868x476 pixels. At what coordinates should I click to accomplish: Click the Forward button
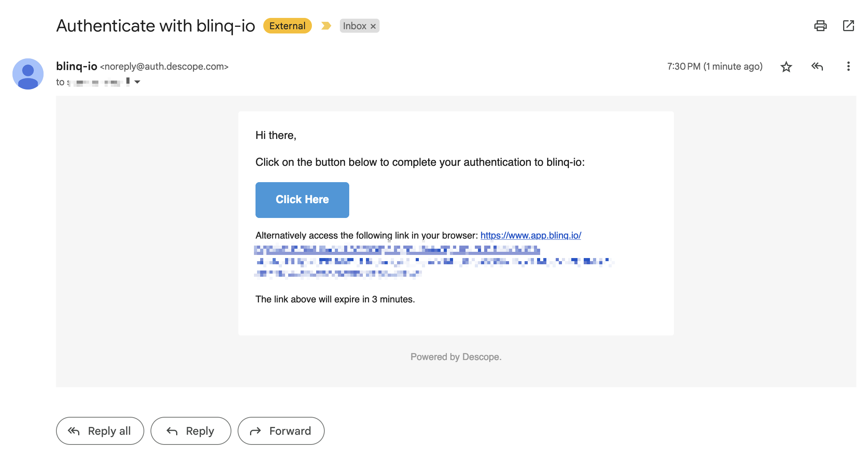(x=281, y=431)
